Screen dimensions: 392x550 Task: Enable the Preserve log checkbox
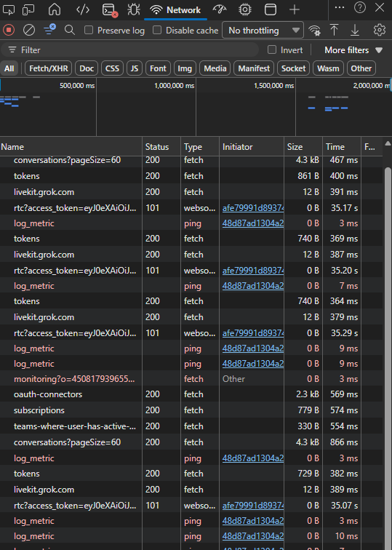[x=89, y=30]
